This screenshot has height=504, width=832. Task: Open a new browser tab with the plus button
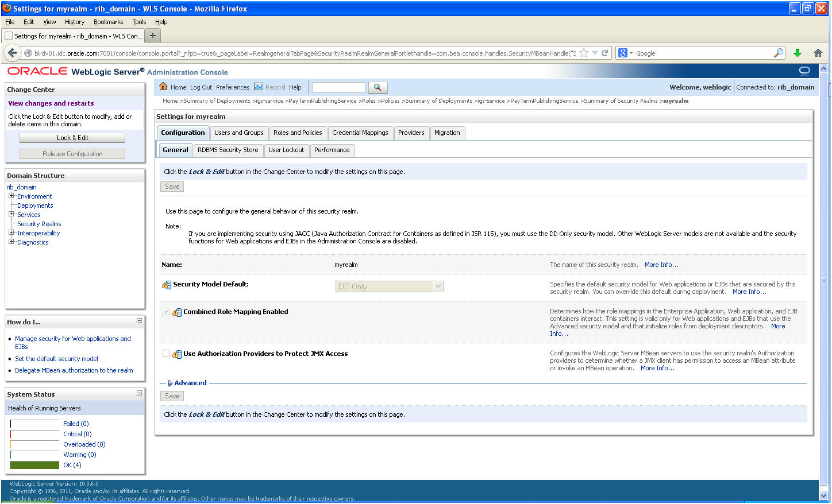click(153, 36)
